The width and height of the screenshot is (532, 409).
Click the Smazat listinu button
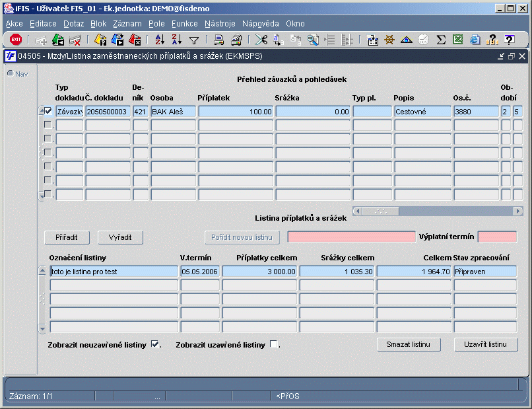click(409, 344)
